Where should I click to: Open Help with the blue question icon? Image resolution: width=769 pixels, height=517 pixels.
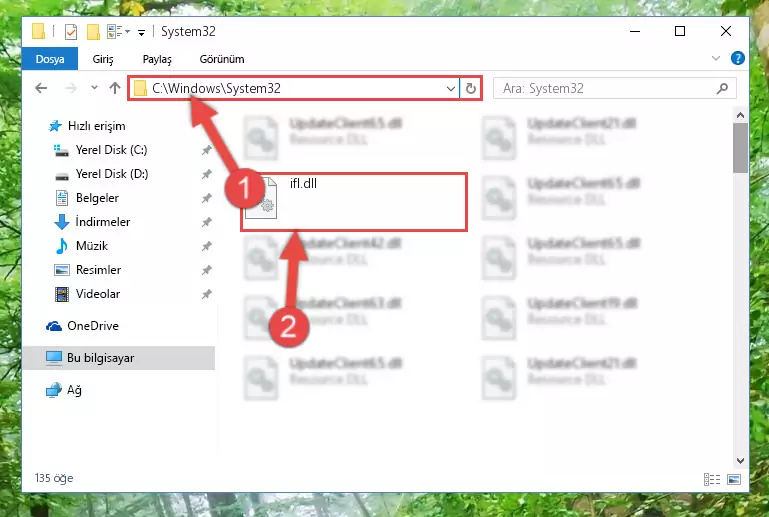(737, 58)
